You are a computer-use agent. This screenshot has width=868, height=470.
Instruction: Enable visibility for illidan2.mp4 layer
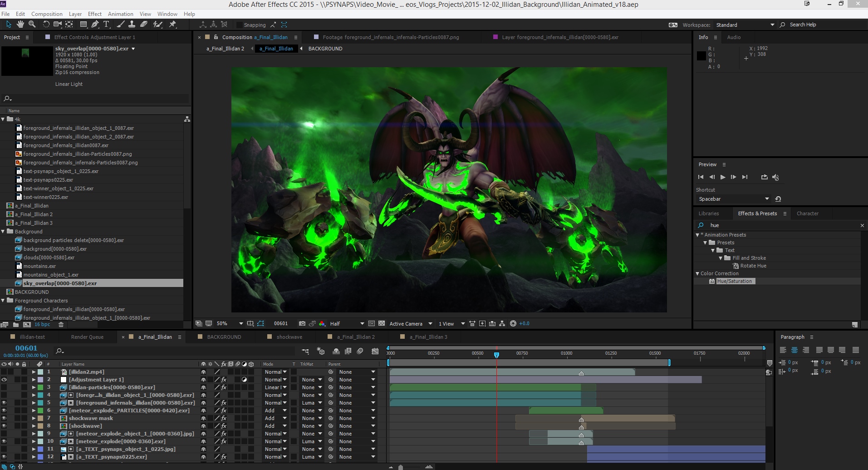[x=4, y=371]
